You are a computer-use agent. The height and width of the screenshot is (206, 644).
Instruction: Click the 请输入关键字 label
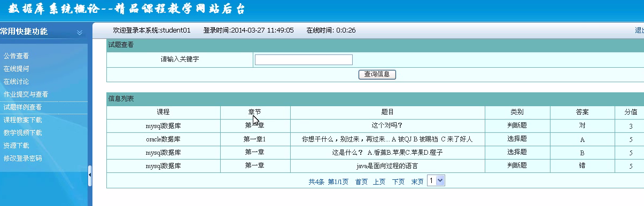(x=180, y=60)
